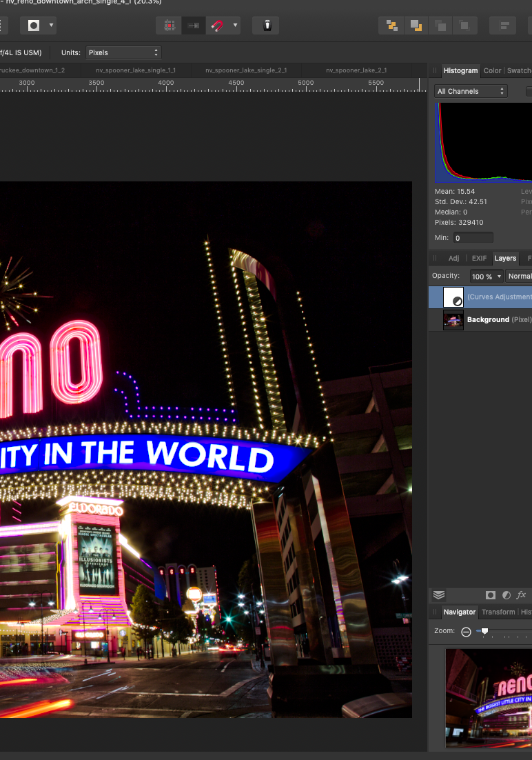Click the quick mask toggle icon in toolbar
The image size is (532, 760).
(x=34, y=26)
